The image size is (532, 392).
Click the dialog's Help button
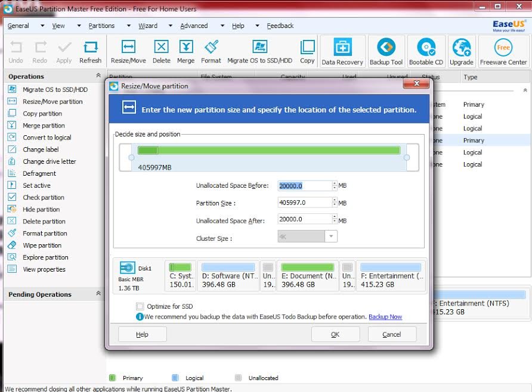pyautogui.click(x=142, y=334)
